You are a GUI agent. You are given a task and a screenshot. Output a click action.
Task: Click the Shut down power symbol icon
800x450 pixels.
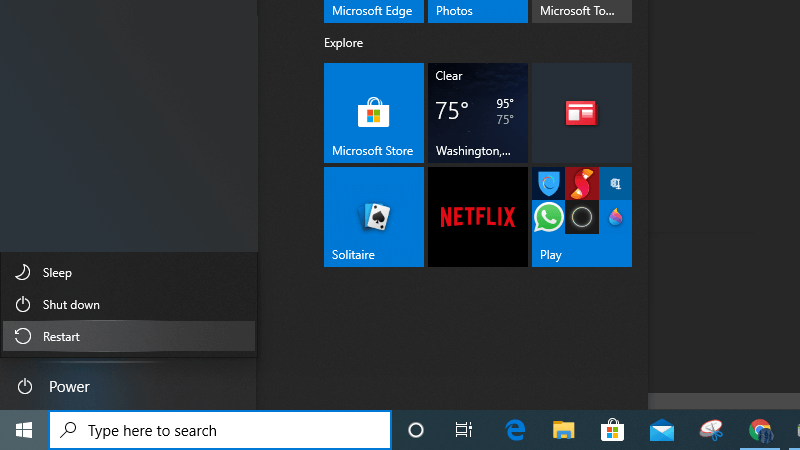point(22,305)
